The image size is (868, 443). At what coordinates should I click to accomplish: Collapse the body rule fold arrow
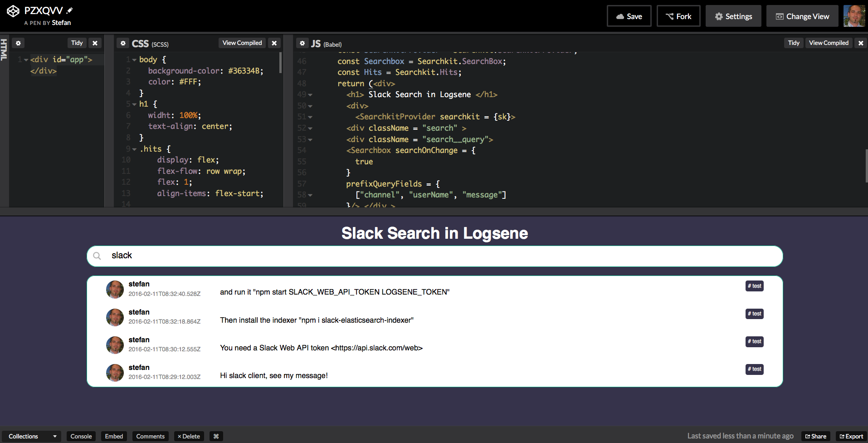tap(134, 60)
